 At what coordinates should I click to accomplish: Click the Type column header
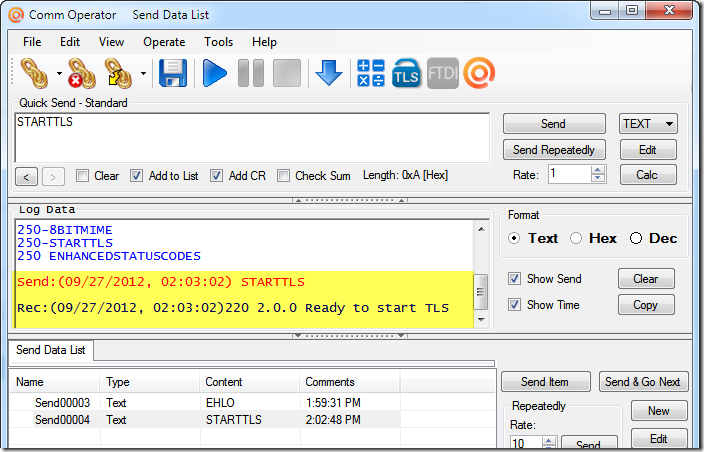150,382
